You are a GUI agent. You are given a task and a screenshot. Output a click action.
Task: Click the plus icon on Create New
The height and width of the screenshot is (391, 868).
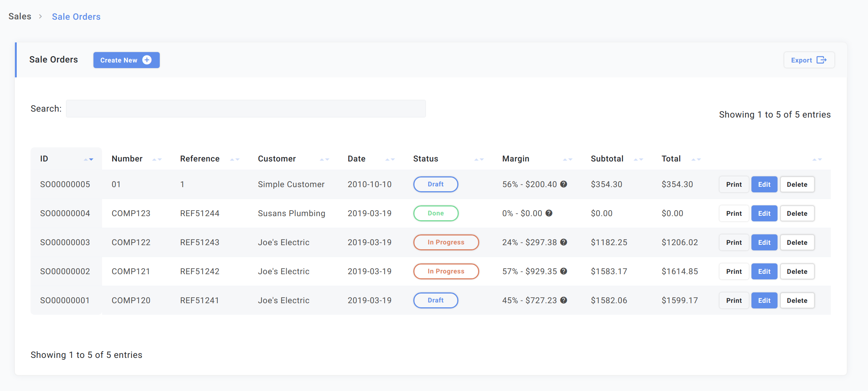[147, 60]
